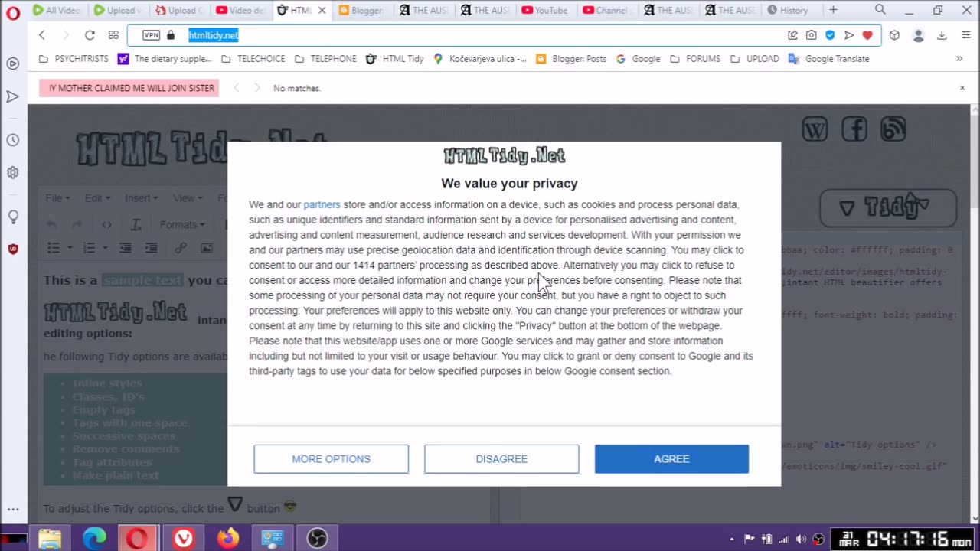Open the View menu of the HTML editor
This screenshot has width=980, height=551.
[187, 198]
